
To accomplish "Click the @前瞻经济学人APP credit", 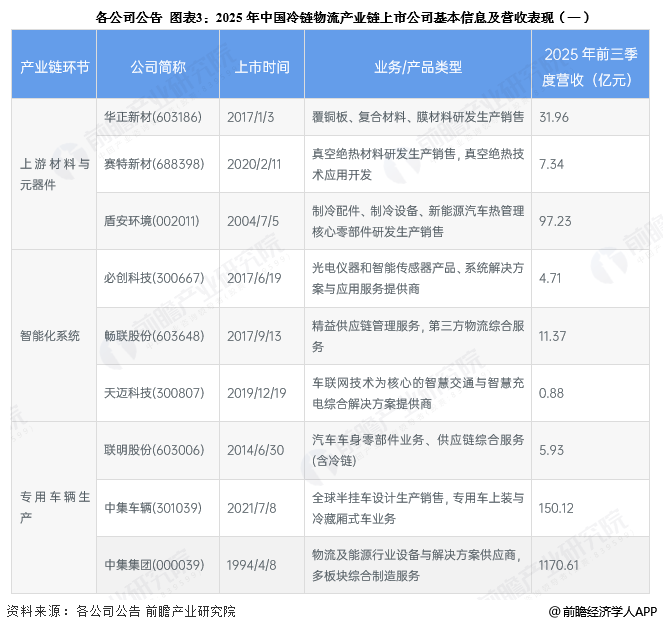I will coord(602,611).
